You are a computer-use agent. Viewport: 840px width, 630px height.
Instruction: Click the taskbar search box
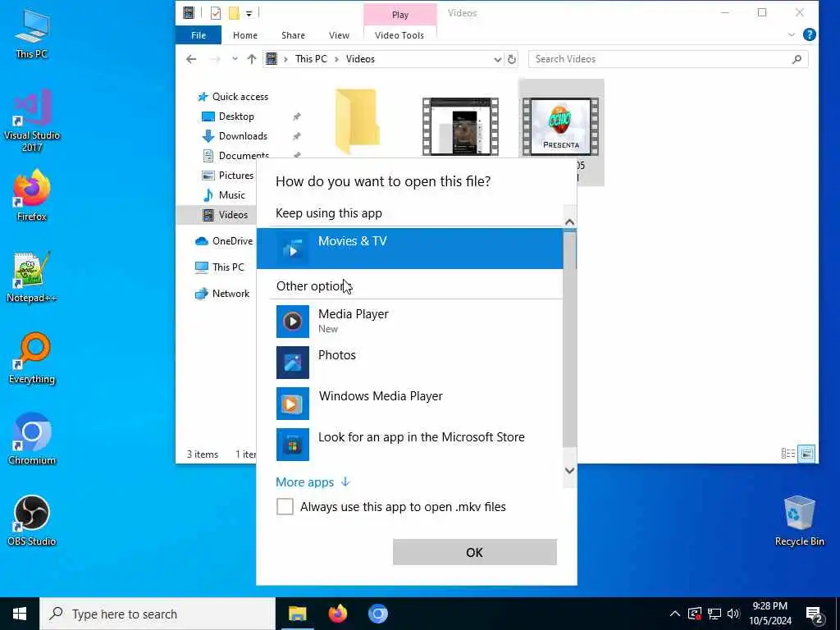tap(157, 614)
